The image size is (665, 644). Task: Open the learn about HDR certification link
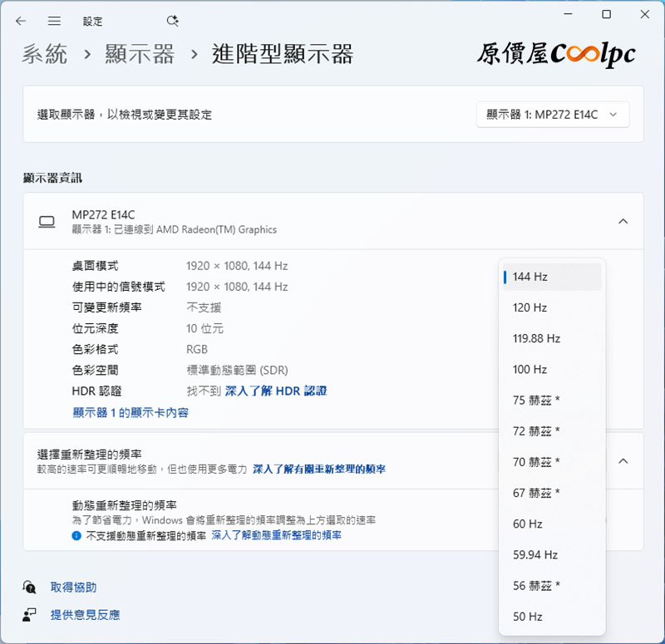coord(275,391)
